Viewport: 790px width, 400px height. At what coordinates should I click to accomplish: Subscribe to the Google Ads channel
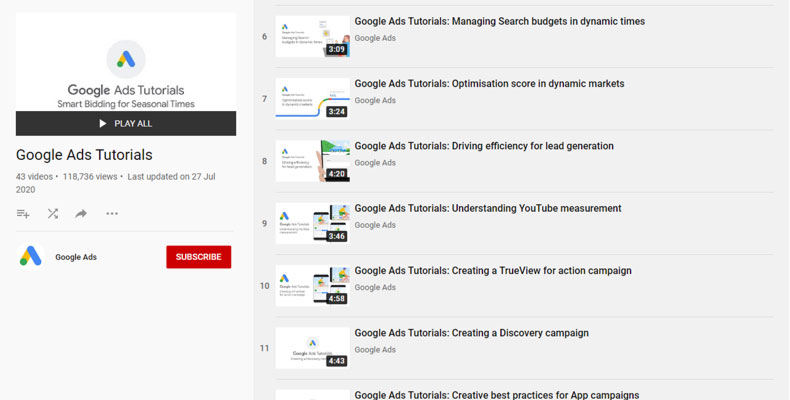[x=199, y=257]
